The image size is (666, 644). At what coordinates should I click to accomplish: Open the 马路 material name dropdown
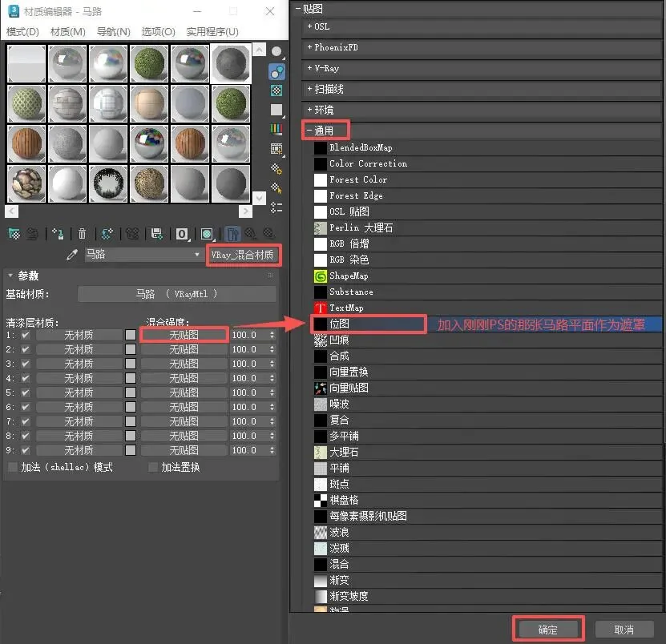197,255
